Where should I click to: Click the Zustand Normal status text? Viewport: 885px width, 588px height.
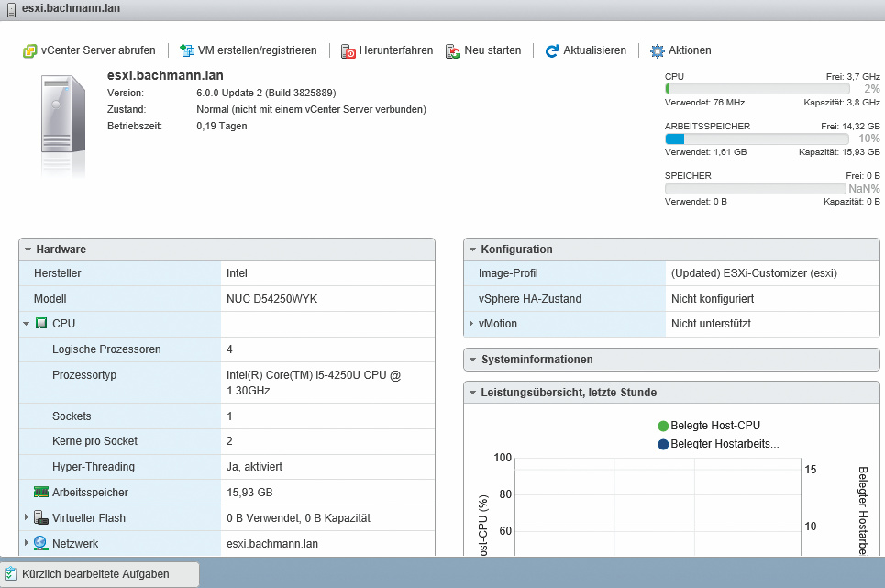(x=311, y=109)
